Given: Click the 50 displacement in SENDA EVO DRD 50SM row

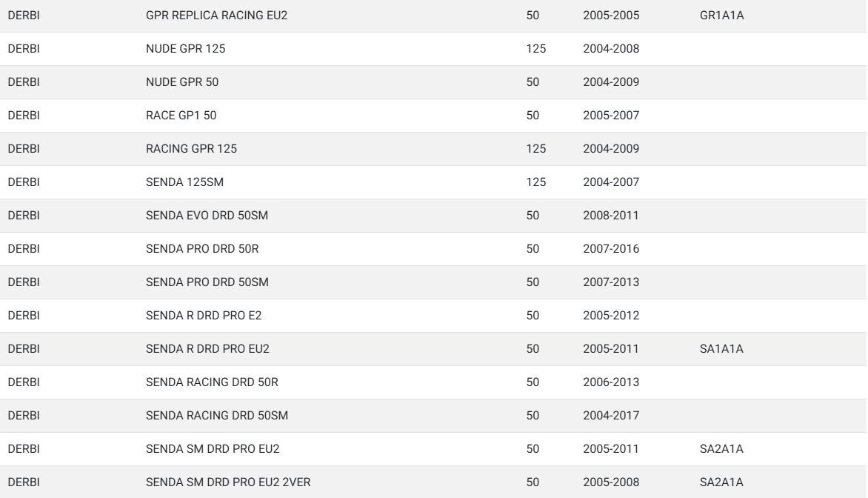Looking at the screenshot, I should click(x=533, y=216).
